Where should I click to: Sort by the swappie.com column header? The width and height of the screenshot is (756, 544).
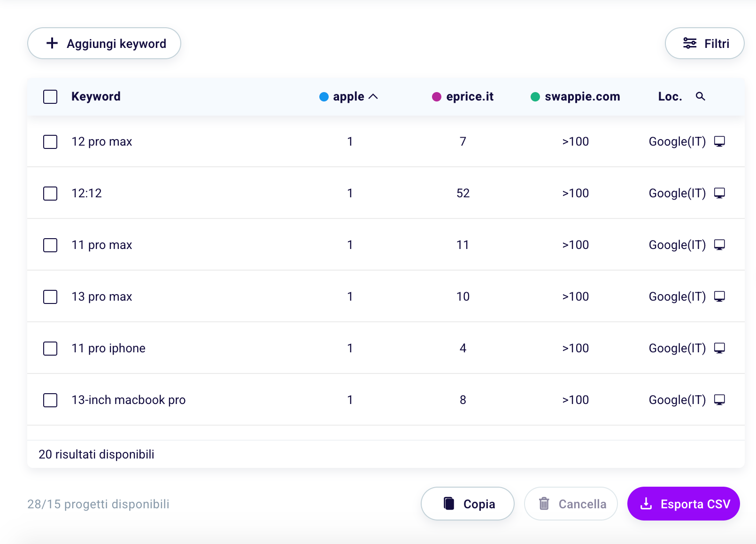pos(582,97)
